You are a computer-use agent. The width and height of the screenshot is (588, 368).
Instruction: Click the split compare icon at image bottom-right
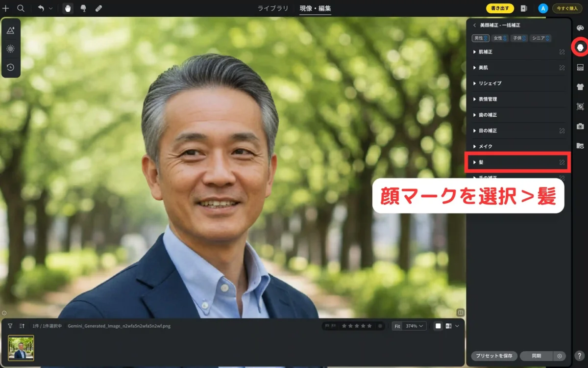pyautogui.click(x=461, y=312)
